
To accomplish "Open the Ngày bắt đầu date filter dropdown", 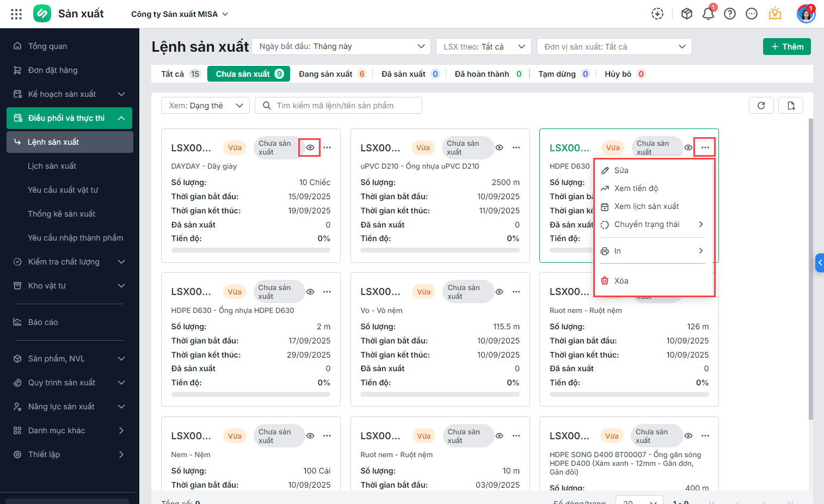I will 341,47.
